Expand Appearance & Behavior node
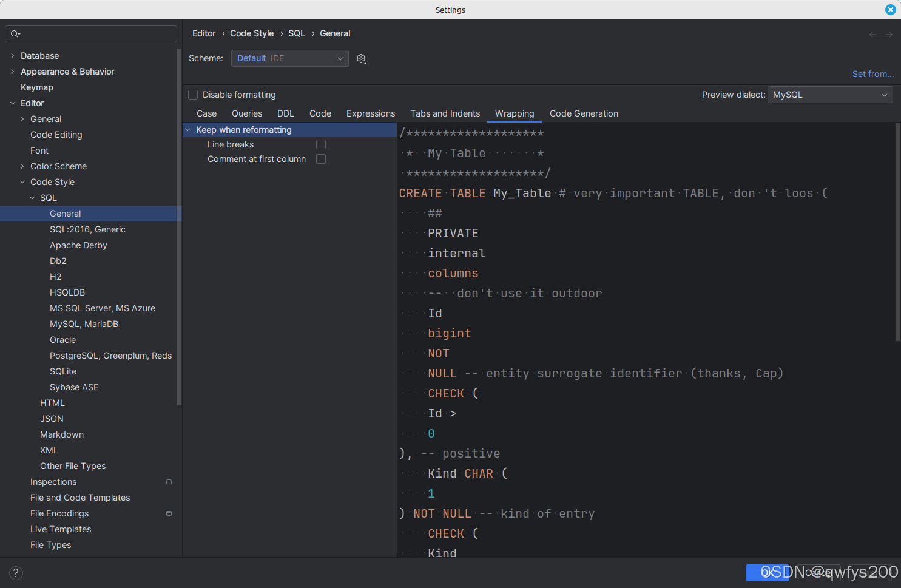This screenshot has width=901, height=588. point(12,72)
